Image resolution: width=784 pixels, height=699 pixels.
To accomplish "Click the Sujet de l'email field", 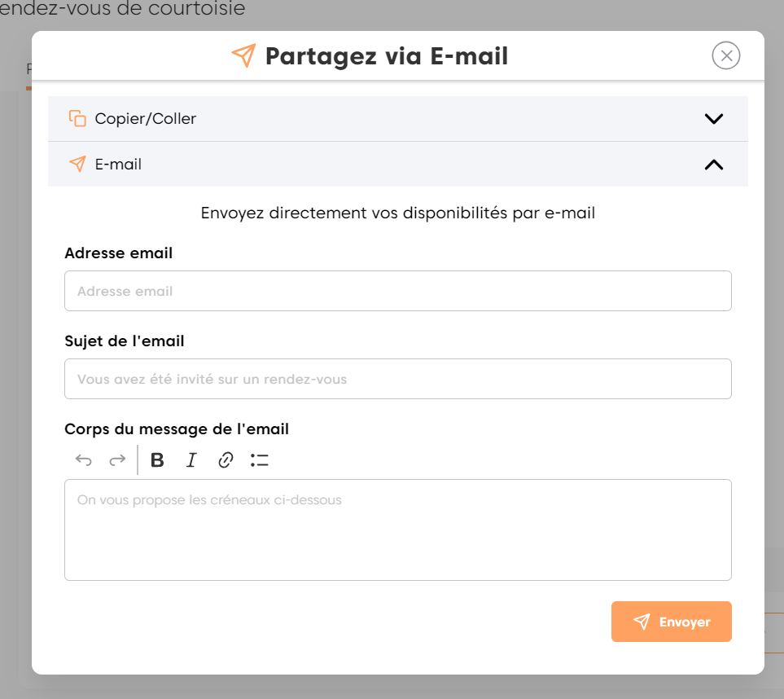I will coord(397,379).
